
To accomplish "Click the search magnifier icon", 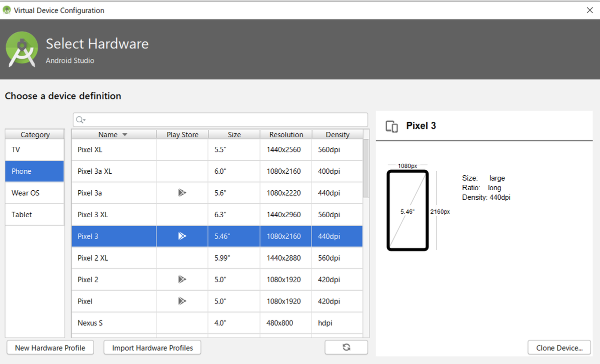I will [x=81, y=120].
